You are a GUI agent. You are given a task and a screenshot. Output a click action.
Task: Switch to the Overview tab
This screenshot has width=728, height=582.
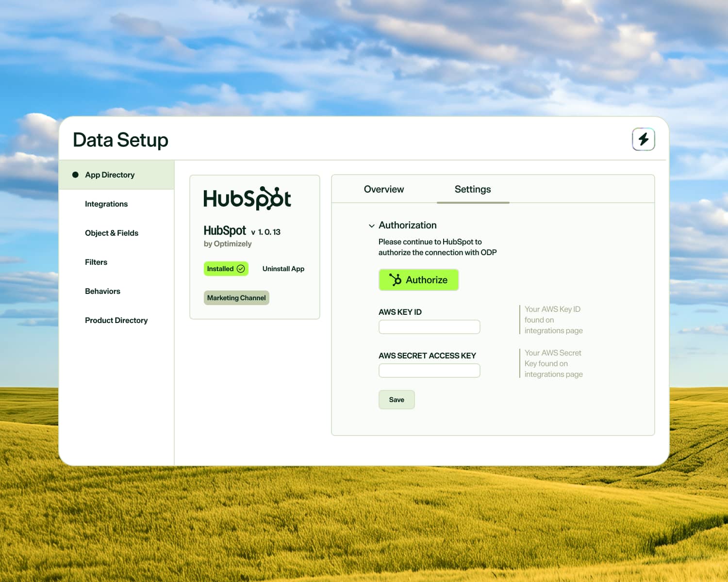384,189
